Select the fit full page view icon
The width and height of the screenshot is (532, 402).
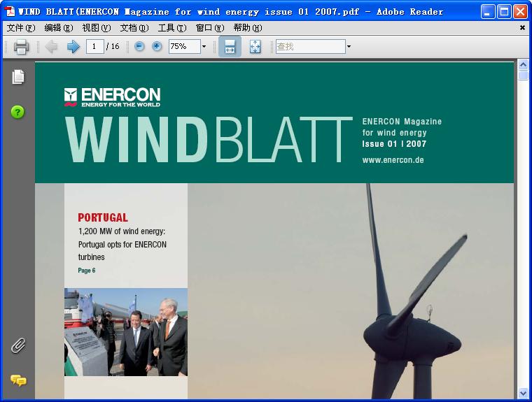click(255, 46)
